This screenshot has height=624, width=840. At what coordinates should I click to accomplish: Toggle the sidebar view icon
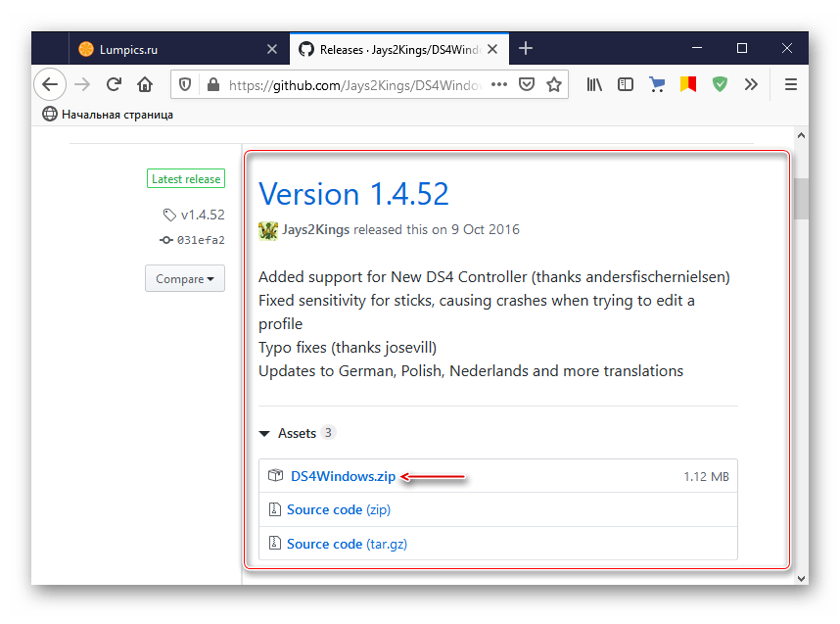(626, 85)
